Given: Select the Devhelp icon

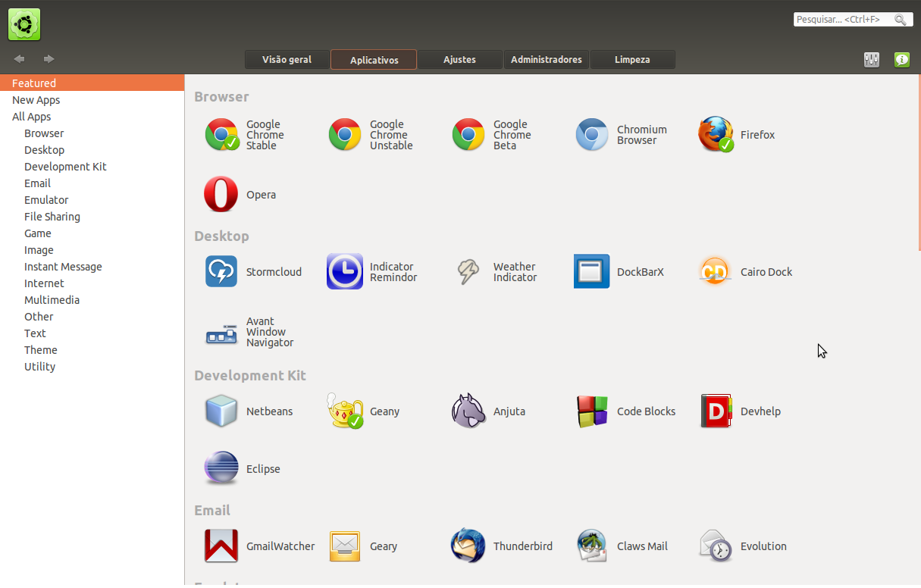Looking at the screenshot, I should 716,411.
